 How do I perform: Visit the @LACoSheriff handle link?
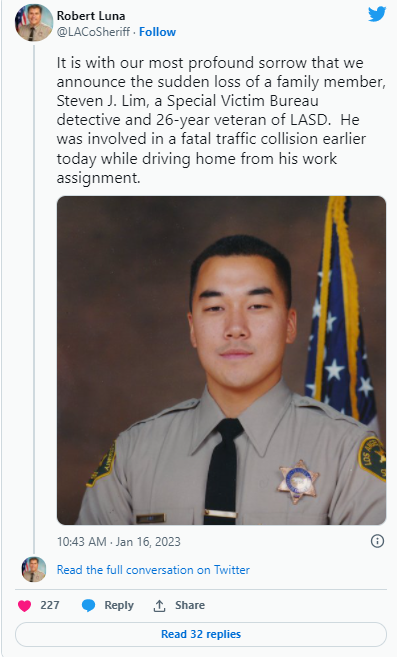93,32
